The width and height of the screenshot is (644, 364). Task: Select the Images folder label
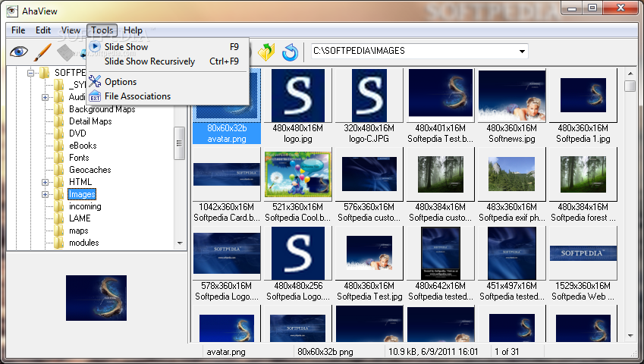point(82,194)
